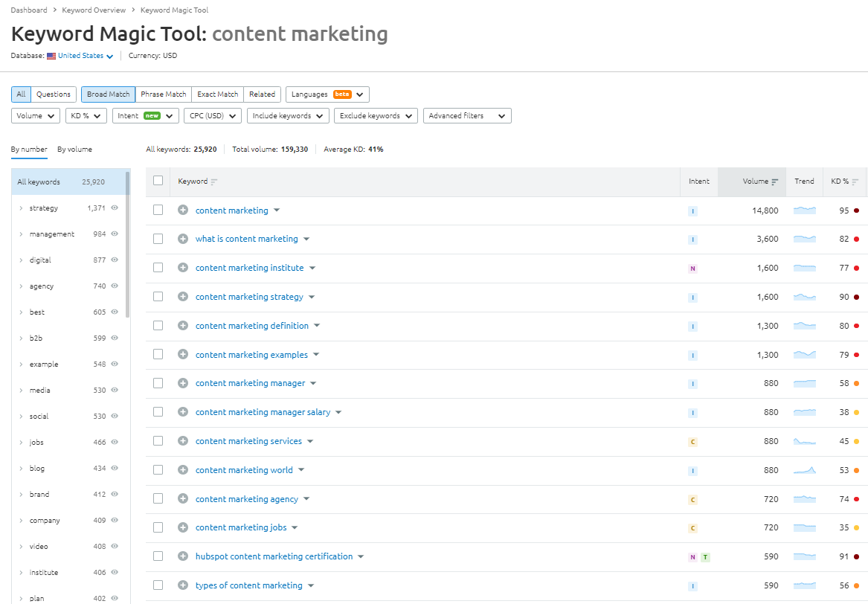868x604 pixels.
Task: Click the plus icon beside "content marketing strategy"
Action: point(182,296)
